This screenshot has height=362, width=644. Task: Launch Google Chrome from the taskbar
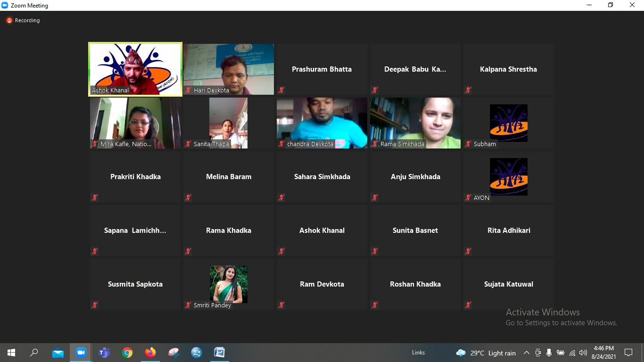click(127, 353)
